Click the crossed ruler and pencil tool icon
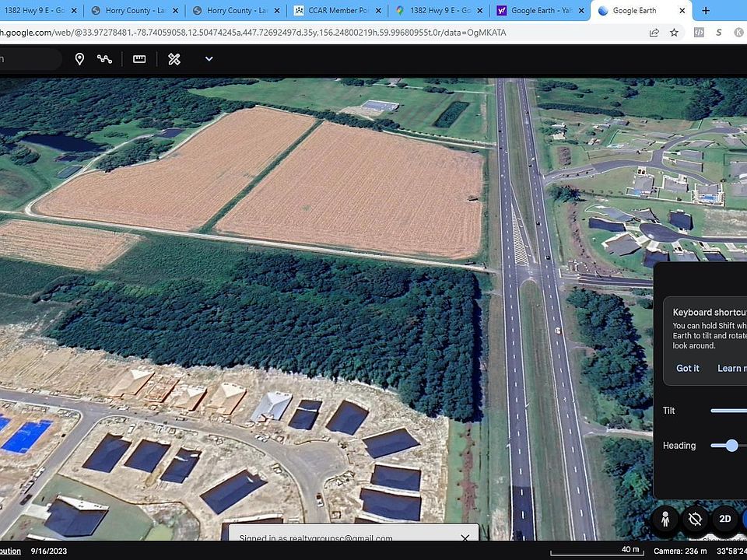Image resolution: width=747 pixels, height=560 pixels. 174,59
